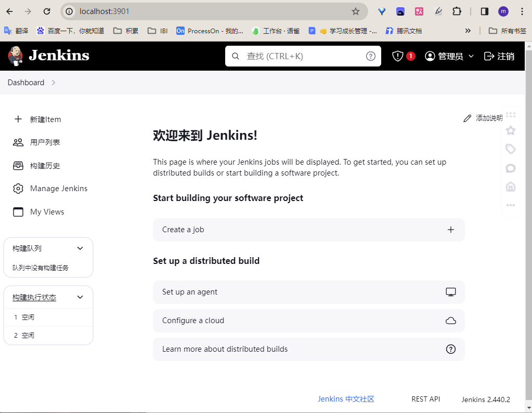532x413 pixels.
Task: Click the pencil icon for 添加说明
Action: 467,118
